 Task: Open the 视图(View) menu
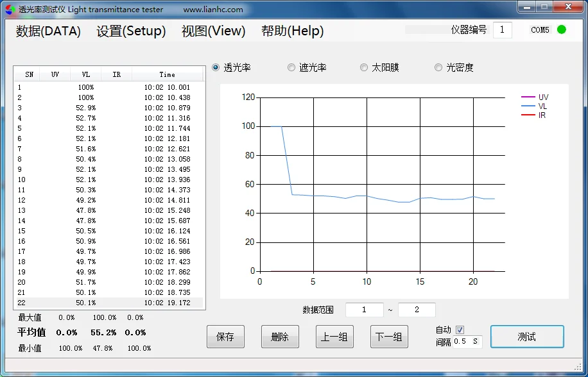[x=213, y=31]
